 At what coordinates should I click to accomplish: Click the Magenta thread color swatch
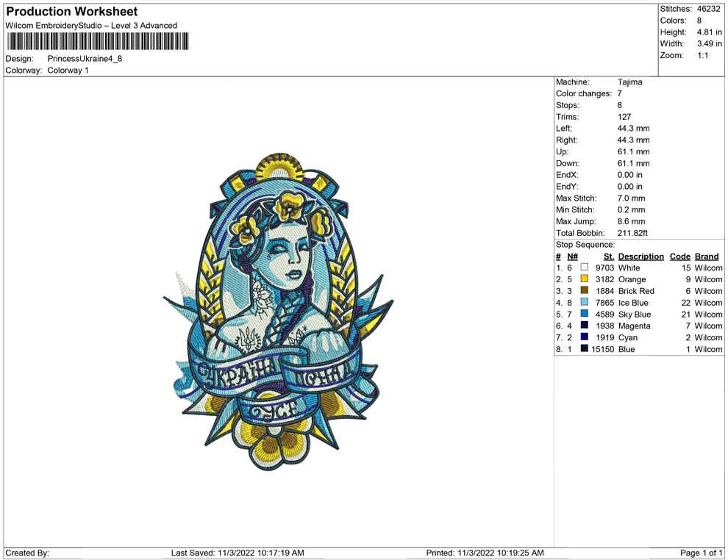pos(585,326)
